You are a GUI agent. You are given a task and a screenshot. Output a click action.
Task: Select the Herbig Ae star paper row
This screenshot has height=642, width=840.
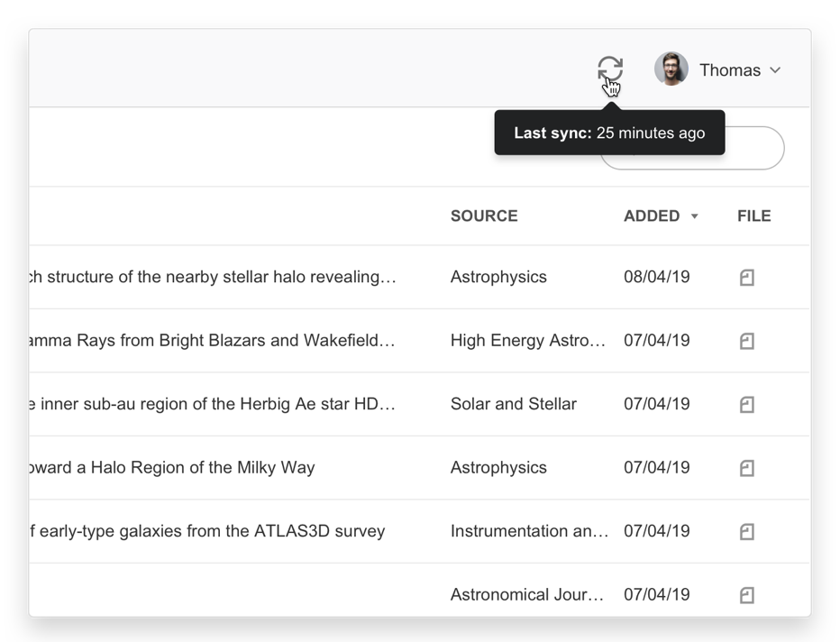(213, 404)
